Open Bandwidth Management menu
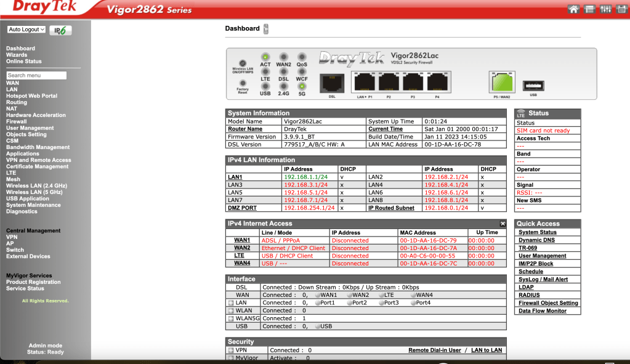Viewport: 630px width, 364px height. tap(38, 147)
